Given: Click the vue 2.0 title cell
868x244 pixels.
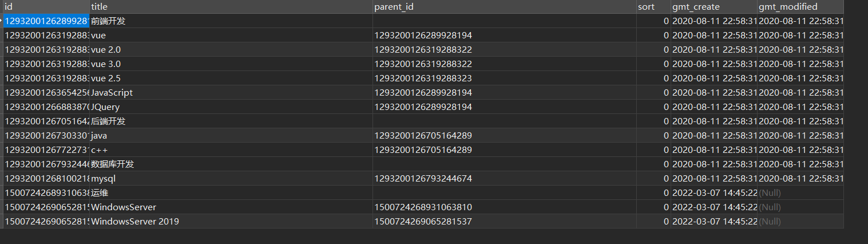Looking at the screenshot, I should [x=231, y=50].
